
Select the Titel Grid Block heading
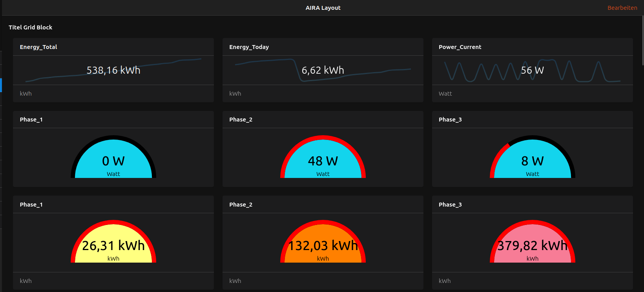pos(30,27)
